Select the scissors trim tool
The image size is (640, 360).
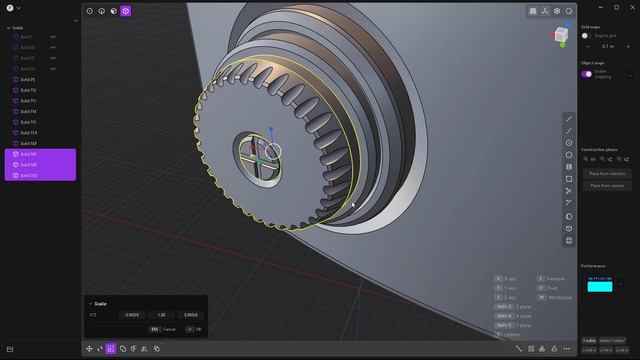569,191
